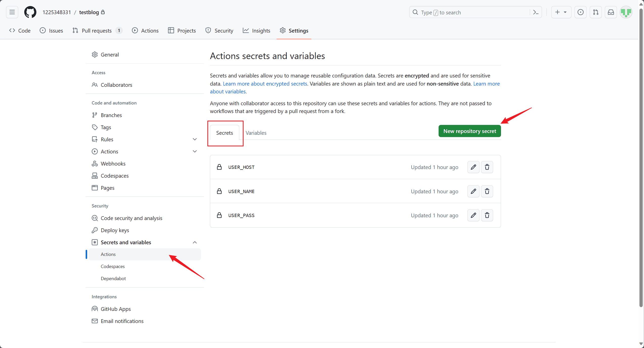Open Dependabot secrets in sidebar

click(x=113, y=278)
